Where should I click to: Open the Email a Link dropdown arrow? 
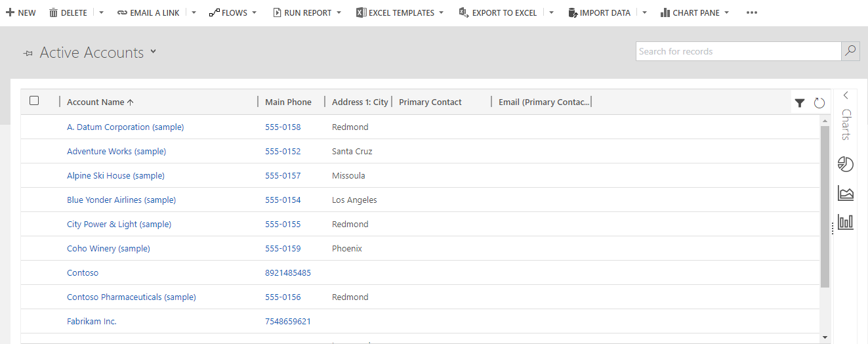point(194,12)
